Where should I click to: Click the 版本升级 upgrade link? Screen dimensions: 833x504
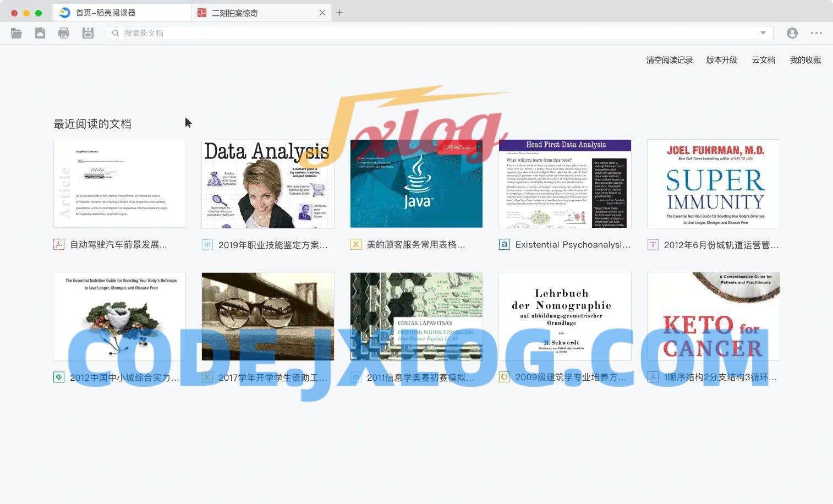[721, 60]
